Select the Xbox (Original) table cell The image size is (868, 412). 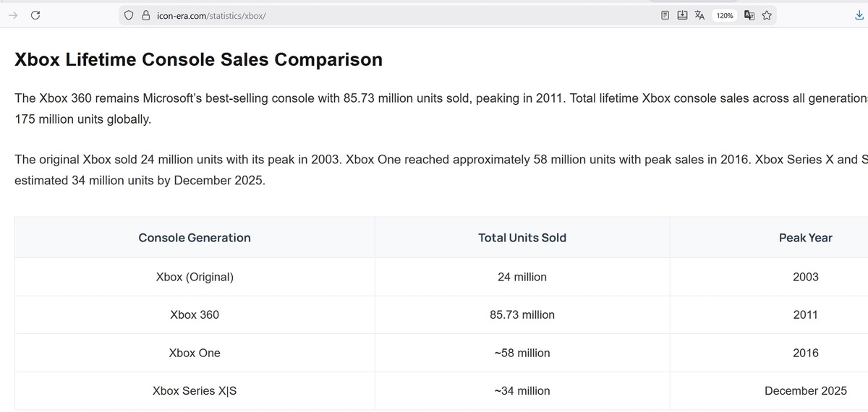[x=195, y=277]
